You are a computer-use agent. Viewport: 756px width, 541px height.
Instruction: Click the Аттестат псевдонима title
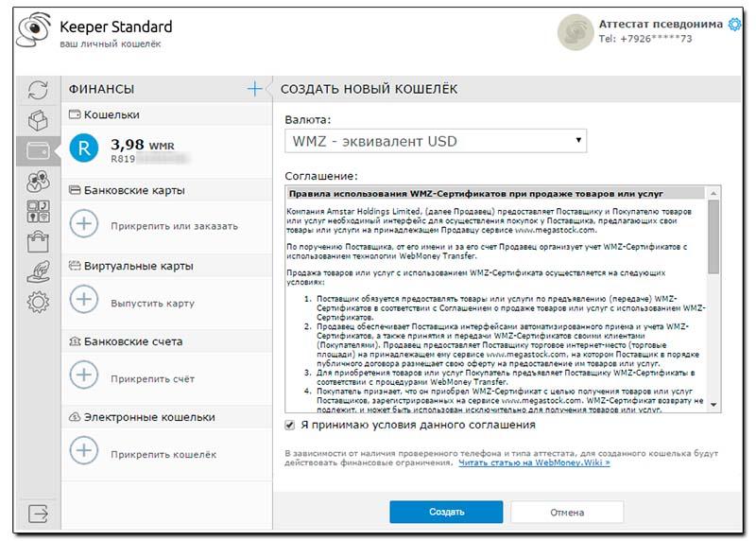pyautogui.click(x=661, y=25)
